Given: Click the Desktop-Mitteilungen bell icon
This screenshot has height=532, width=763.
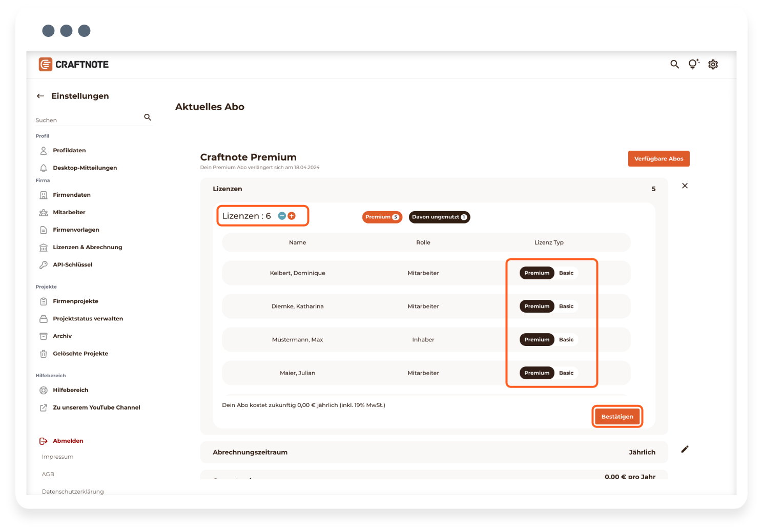Looking at the screenshot, I should (44, 168).
